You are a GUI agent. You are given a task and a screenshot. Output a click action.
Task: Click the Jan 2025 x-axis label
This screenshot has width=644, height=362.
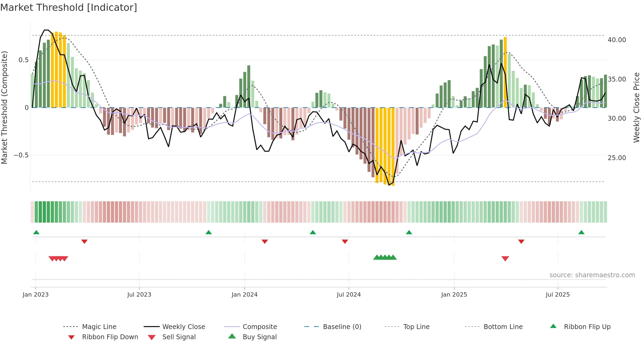pos(454,295)
